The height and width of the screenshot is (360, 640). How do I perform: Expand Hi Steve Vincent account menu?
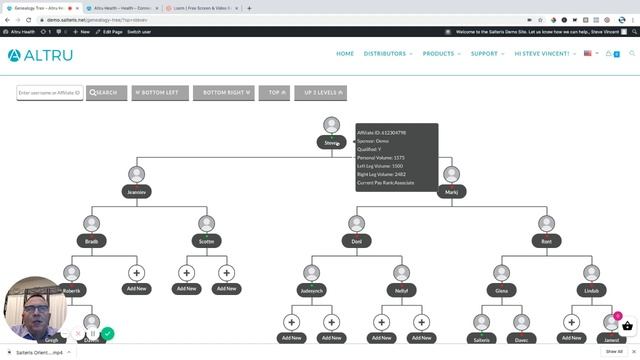tap(545, 53)
